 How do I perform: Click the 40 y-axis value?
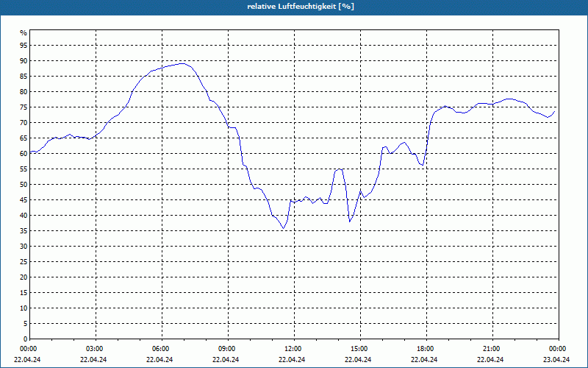(x=24, y=216)
